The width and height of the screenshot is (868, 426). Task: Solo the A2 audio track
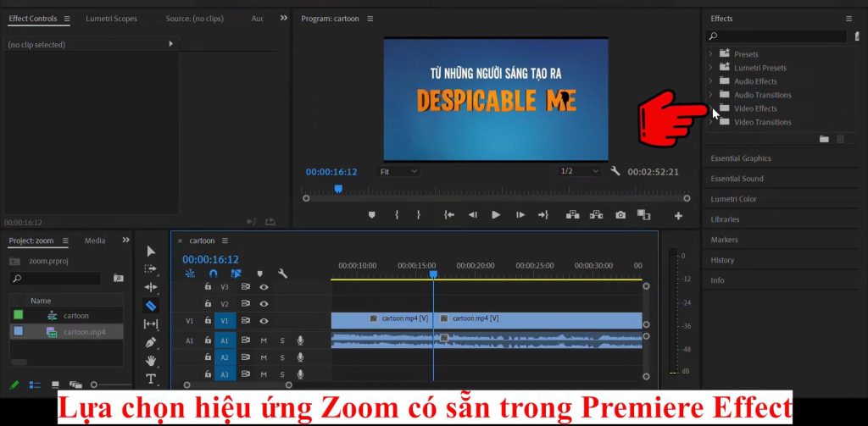[x=282, y=358]
